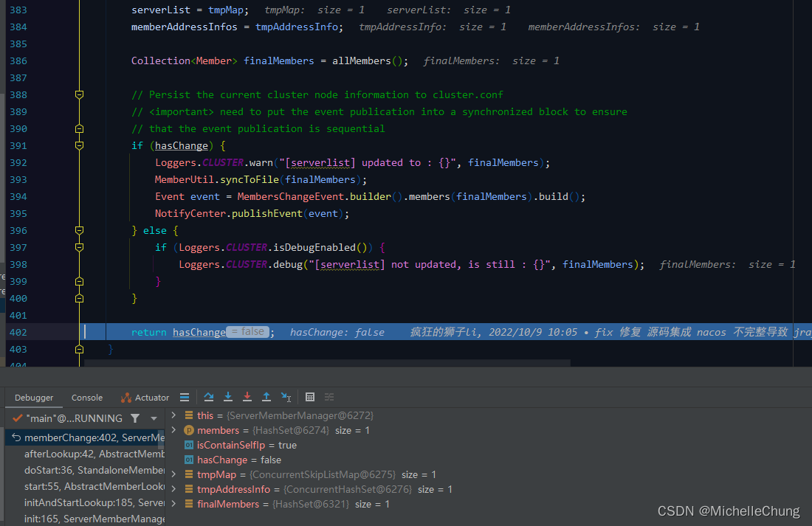Screen dimensions: 812x526
Task: Expand the tmpMap variable node
Action: click(173, 474)
